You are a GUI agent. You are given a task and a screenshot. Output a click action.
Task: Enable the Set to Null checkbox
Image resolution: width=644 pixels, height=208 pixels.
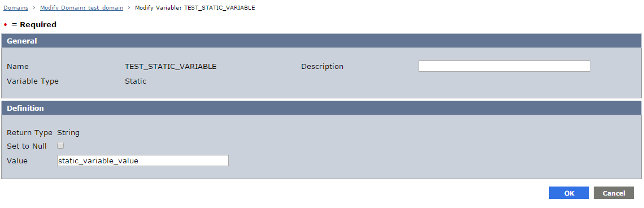point(60,145)
